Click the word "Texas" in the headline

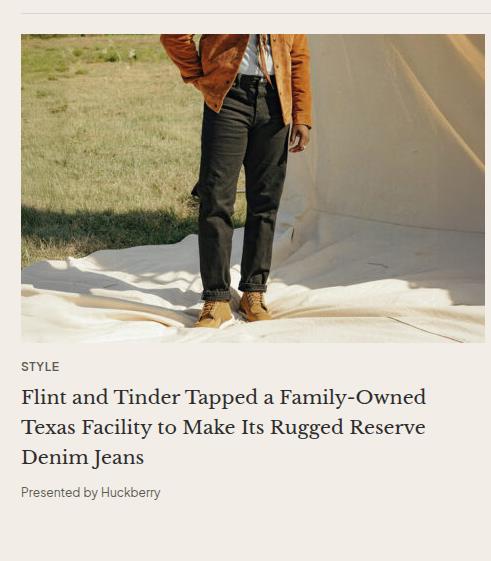click(48, 427)
